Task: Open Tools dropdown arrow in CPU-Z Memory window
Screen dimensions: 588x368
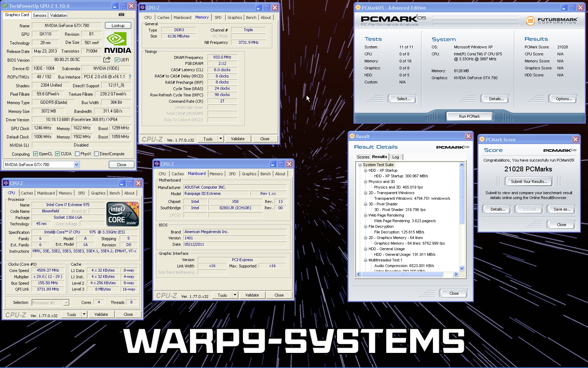Action: click(220, 139)
